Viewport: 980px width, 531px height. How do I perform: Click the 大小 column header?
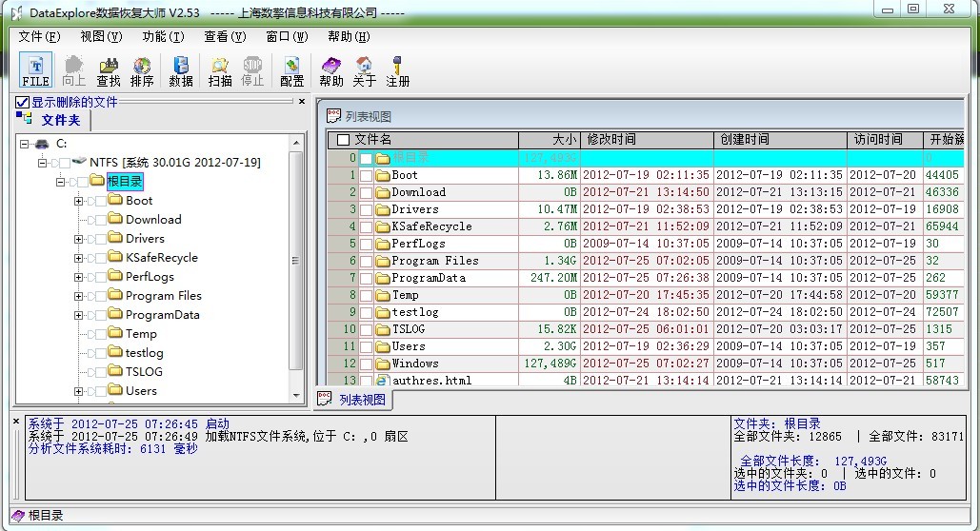click(x=549, y=140)
